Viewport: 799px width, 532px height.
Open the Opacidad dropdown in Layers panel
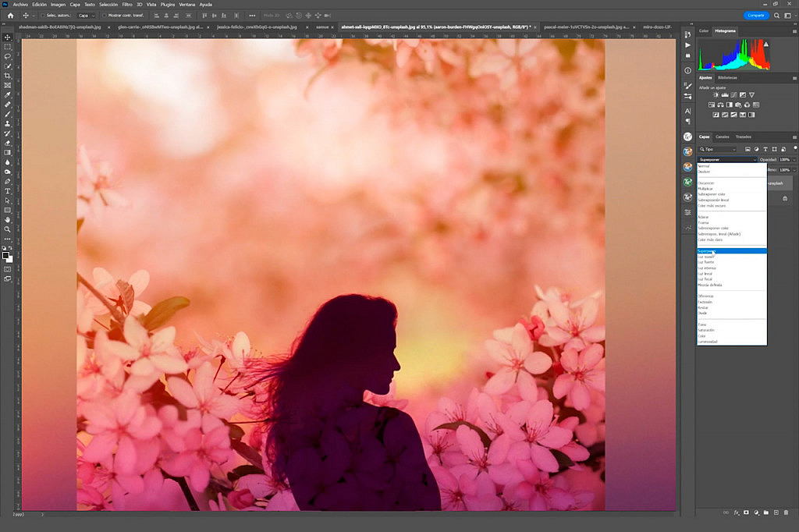794,159
